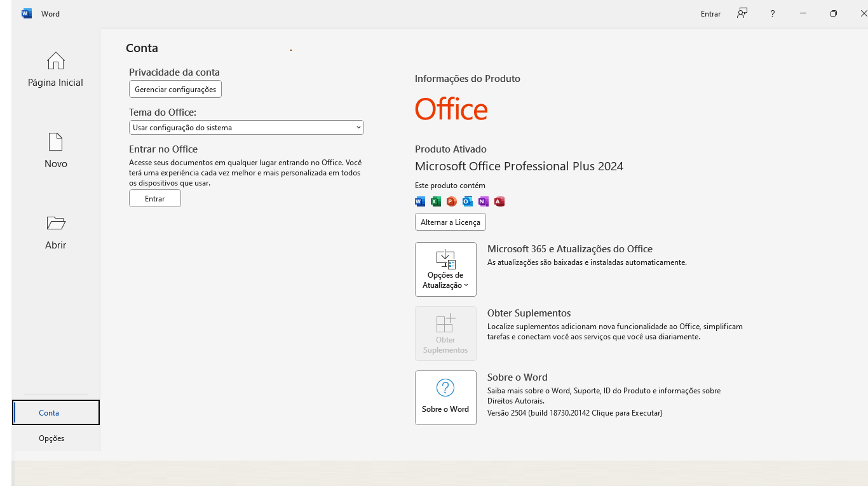Viewport: 868px width, 488px height.
Task: Click the 'Este produto contém' text
Action: coord(450,186)
